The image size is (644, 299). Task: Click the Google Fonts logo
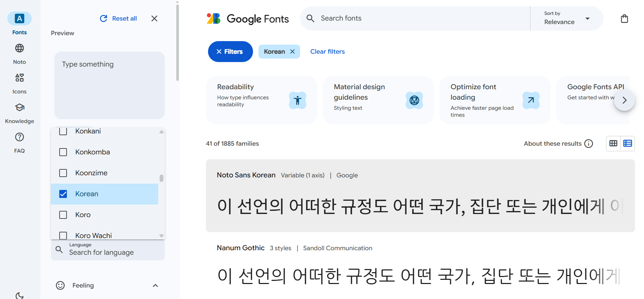(x=247, y=18)
